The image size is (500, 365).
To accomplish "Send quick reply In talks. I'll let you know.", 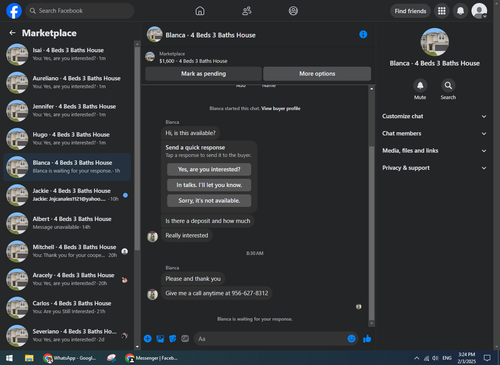I will click(x=209, y=185).
